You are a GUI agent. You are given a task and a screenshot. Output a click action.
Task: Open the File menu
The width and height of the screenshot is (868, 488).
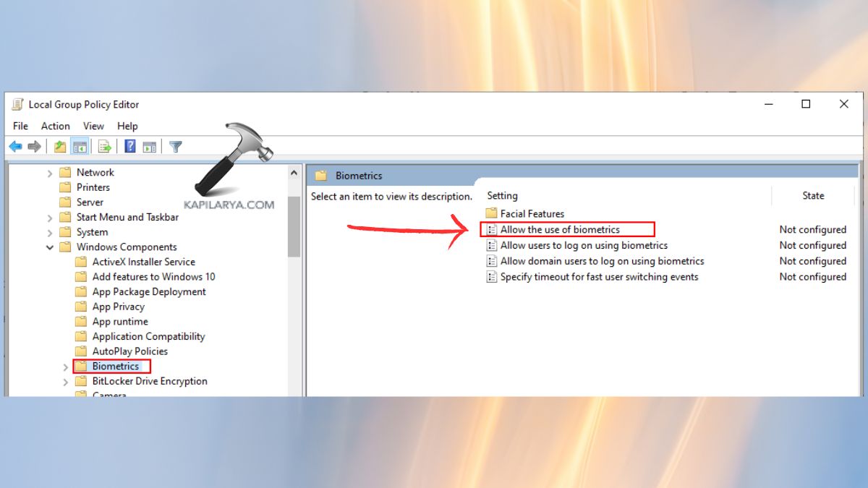20,126
